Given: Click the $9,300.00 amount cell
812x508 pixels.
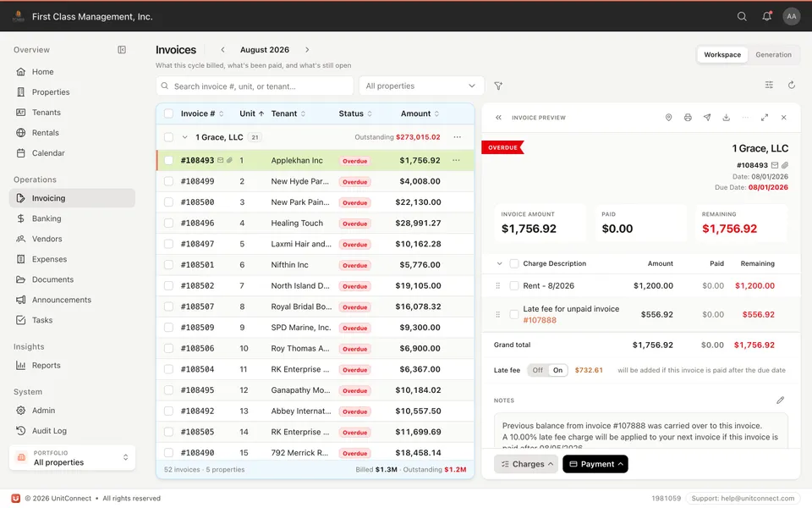Looking at the screenshot, I should [x=420, y=328].
